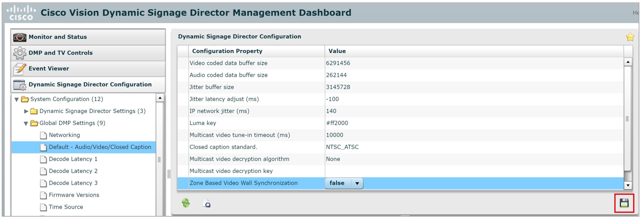Open the Networking settings page
Viewport: 644px width, 221px height.
[65, 135]
